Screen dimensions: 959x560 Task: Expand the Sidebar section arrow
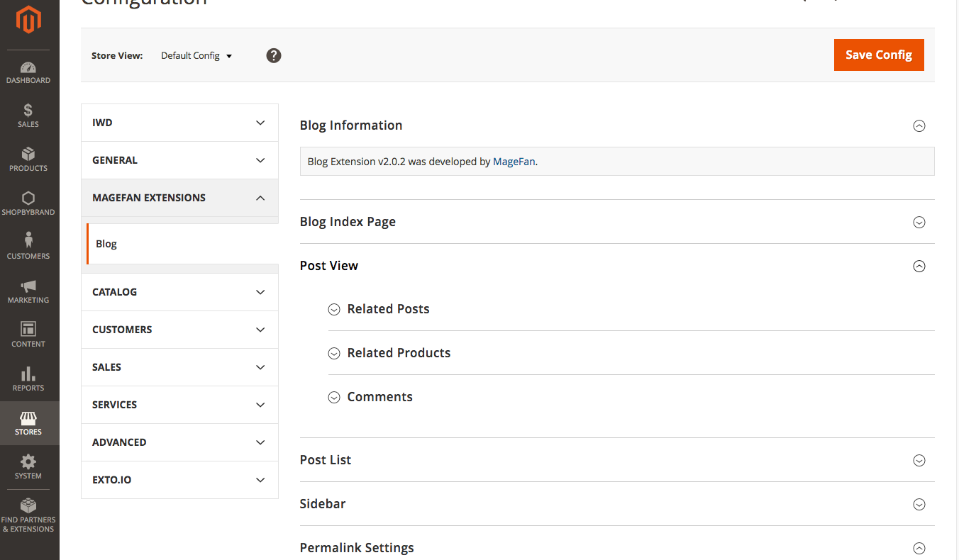coord(919,505)
